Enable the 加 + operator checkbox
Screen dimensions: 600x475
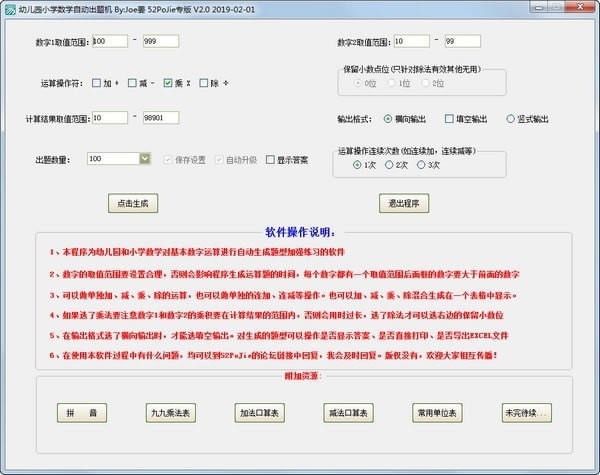(97, 83)
